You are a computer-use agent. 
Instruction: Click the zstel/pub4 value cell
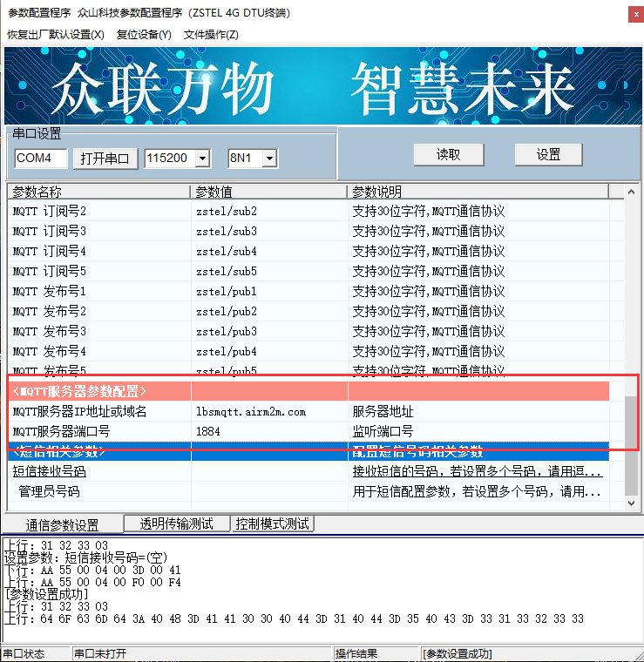(269, 351)
